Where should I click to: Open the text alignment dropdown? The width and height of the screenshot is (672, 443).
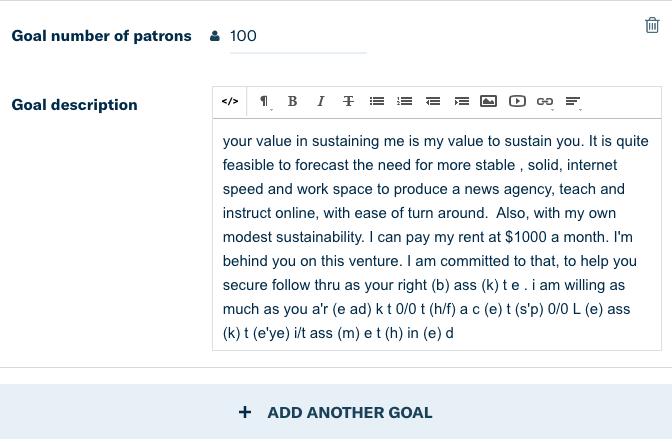point(573,102)
